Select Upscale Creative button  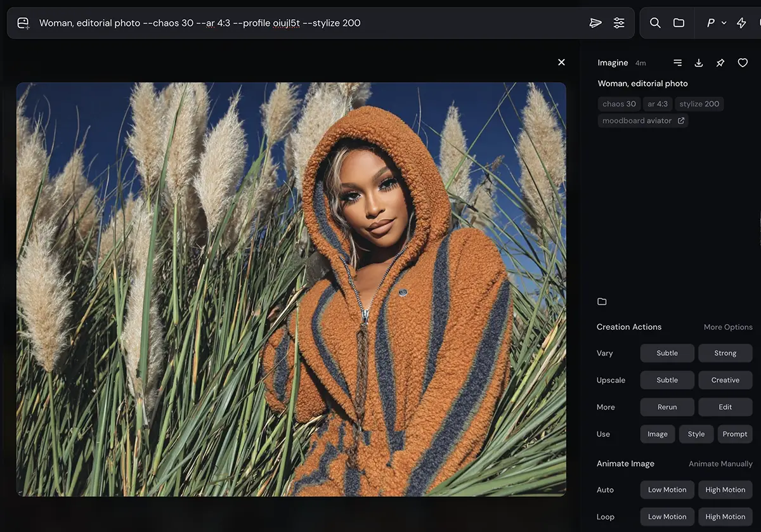click(x=725, y=380)
